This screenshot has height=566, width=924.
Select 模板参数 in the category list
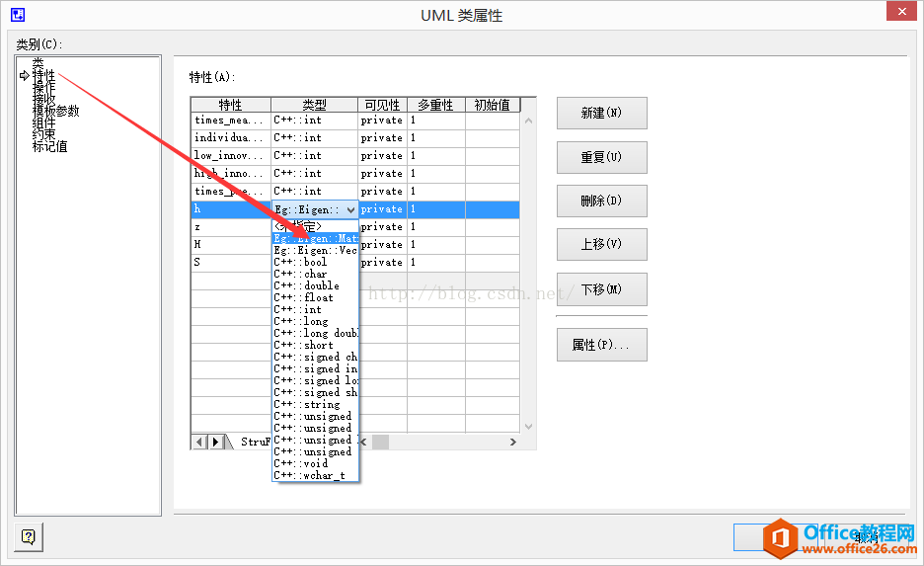[x=55, y=111]
